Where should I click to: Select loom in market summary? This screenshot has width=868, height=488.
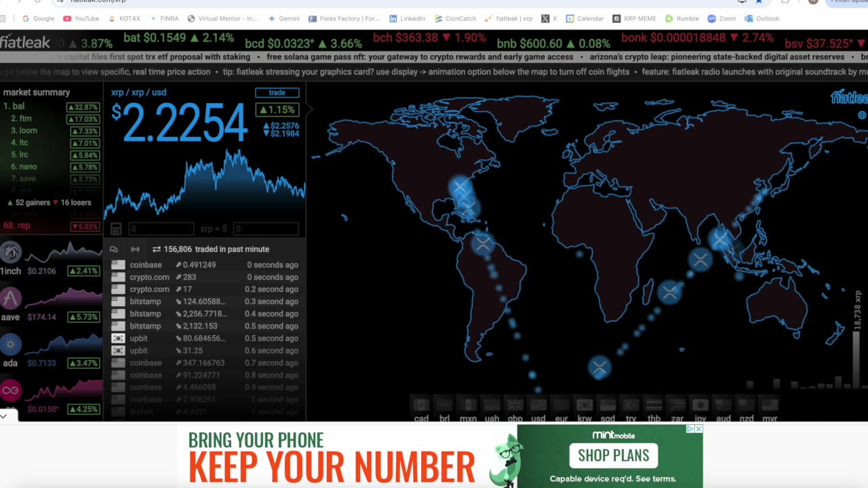click(51, 131)
